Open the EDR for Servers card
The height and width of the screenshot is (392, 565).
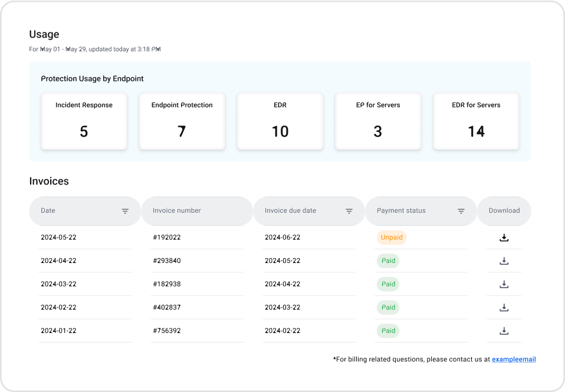click(476, 121)
